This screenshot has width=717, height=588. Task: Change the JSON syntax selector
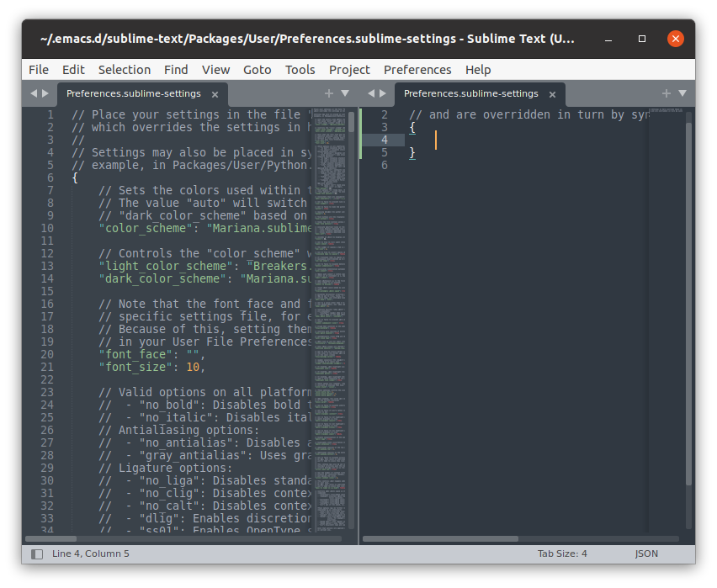pyautogui.click(x=646, y=554)
